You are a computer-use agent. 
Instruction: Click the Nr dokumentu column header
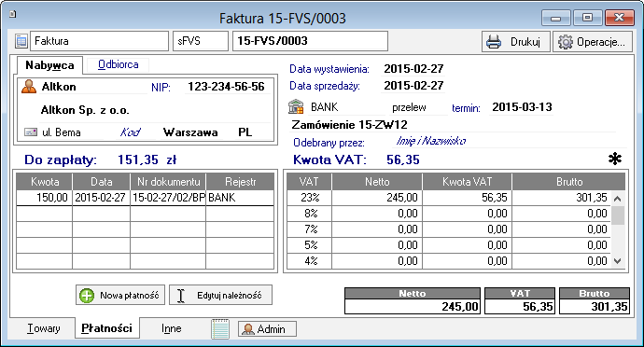(168, 182)
